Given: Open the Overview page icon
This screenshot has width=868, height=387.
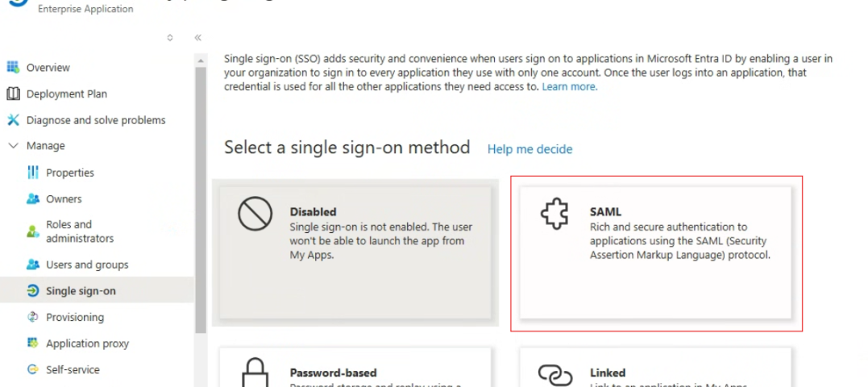Looking at the screenshot, I should point(13,67).
